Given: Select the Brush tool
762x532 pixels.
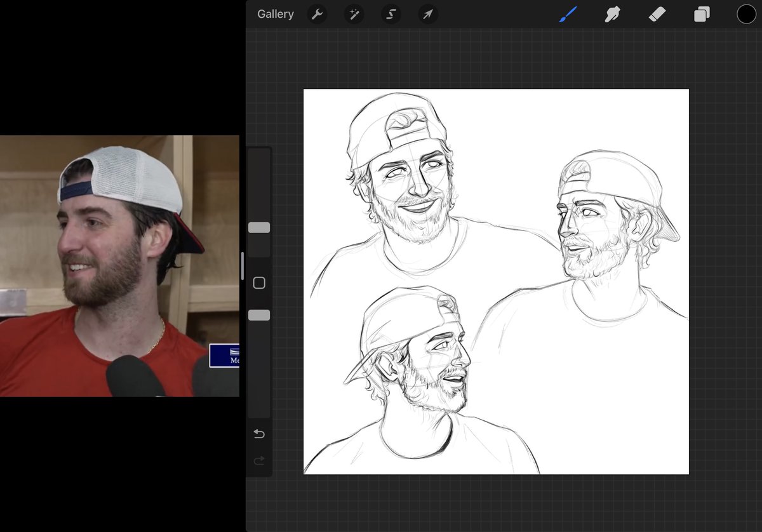Looking at the screenshot, I should [568, 14].
